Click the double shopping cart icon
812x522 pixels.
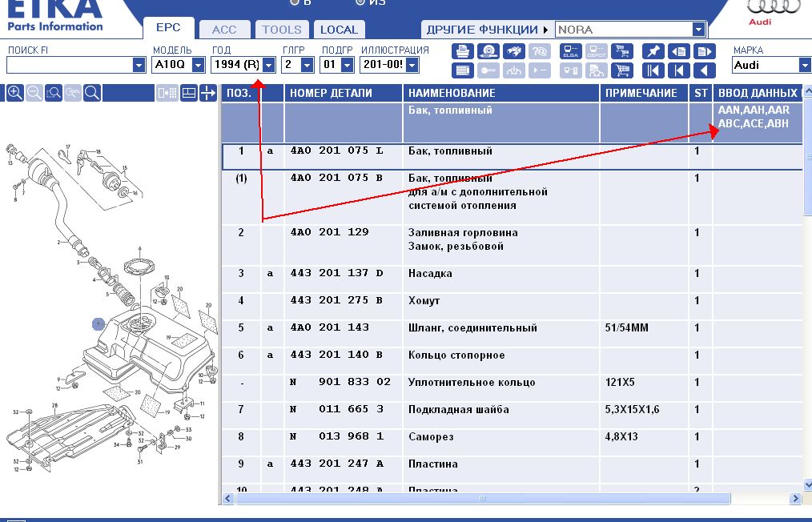[x=622, y=51]
